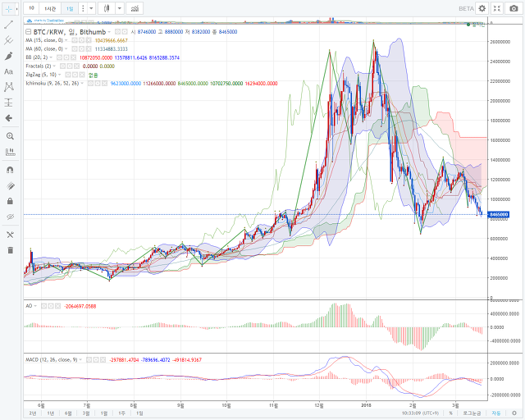This screenshot has width=525, height=420.
Task: Open format settings for BTC/KRW series
Action: (x=125, y=32)
